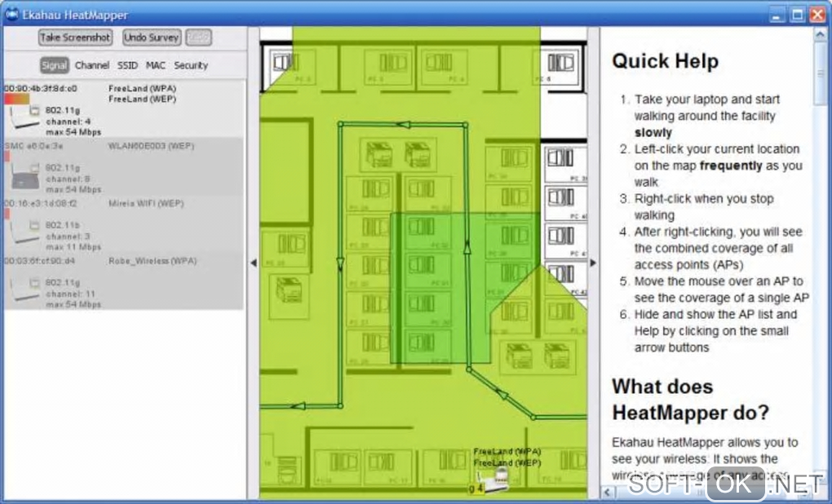The image size is (832, 504).
Task: Click the 'channel: 11' detail text
Action: (x=71, y=294)
